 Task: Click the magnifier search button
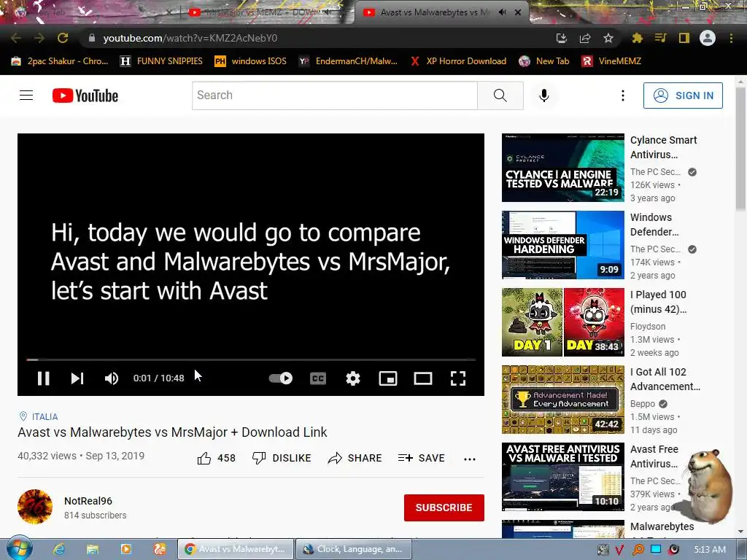pyautogui.click(x=500, y=96)
